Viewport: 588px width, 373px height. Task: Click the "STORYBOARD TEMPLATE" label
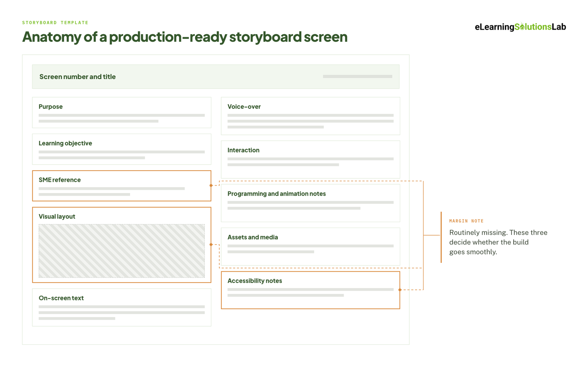(55, 23)
